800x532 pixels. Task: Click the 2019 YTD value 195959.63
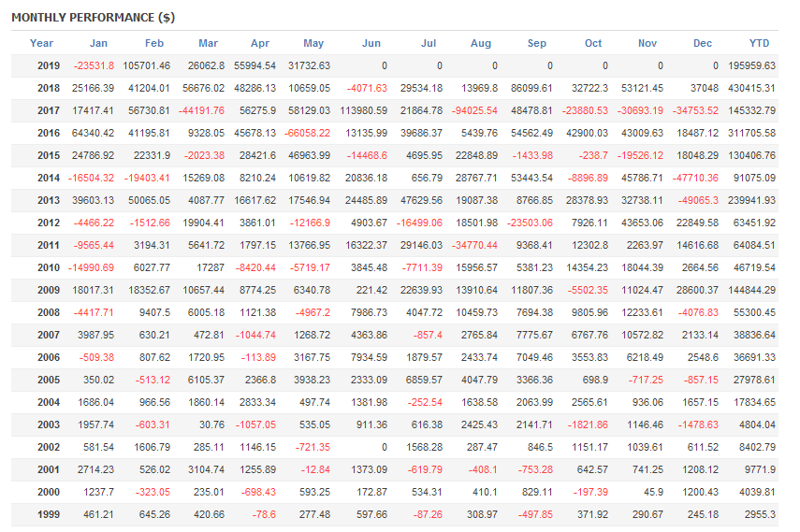[749, 65]
